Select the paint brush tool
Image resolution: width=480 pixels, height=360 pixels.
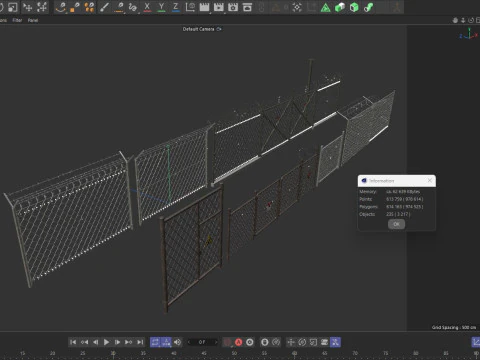[104, 7]
